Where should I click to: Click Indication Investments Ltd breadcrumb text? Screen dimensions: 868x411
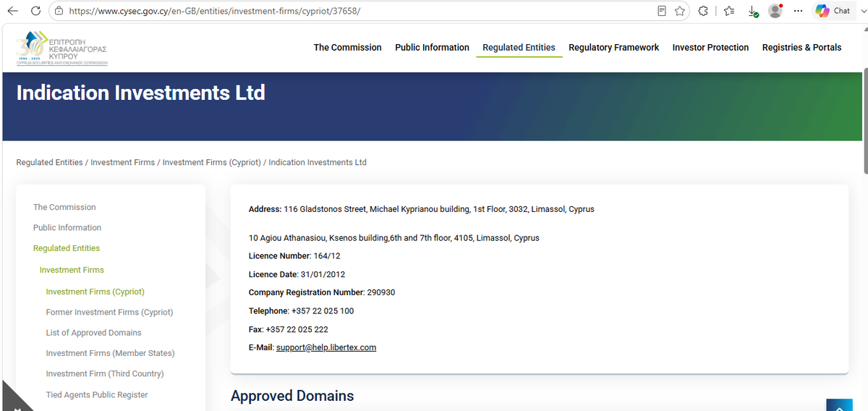pos(318,162)
